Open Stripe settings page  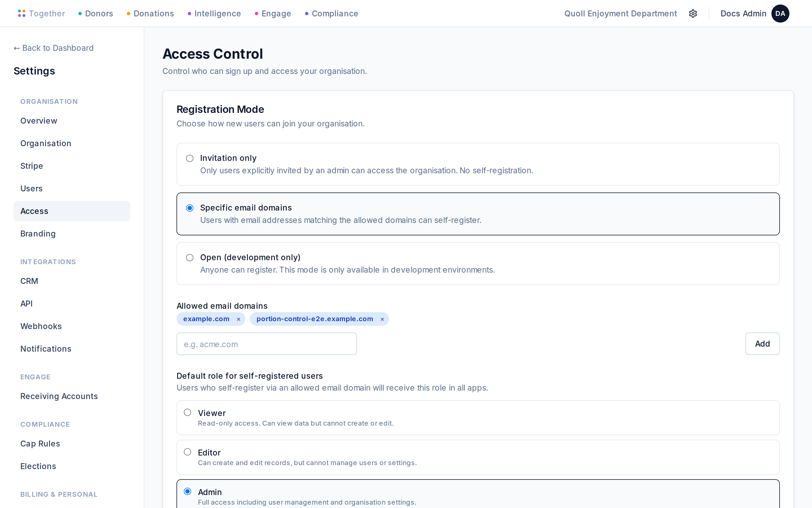pos(72,166)
